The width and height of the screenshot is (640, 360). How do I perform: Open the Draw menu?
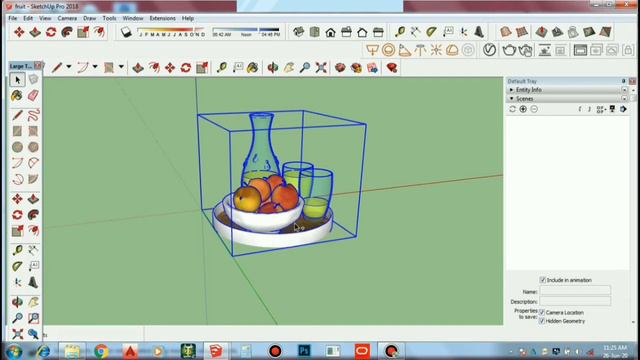click(x=89, y=18)
